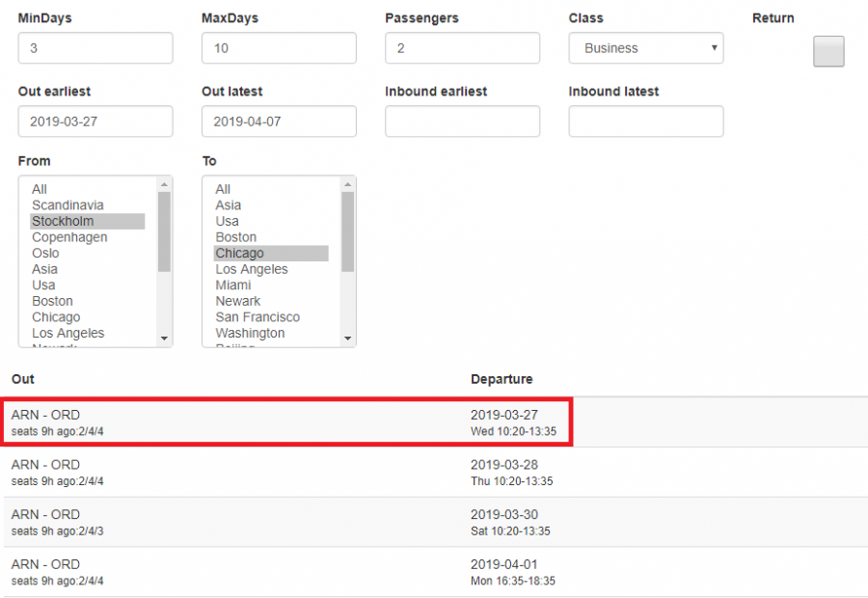
Task: Select Los Angeles in the To list
Action: click(252, 269)
